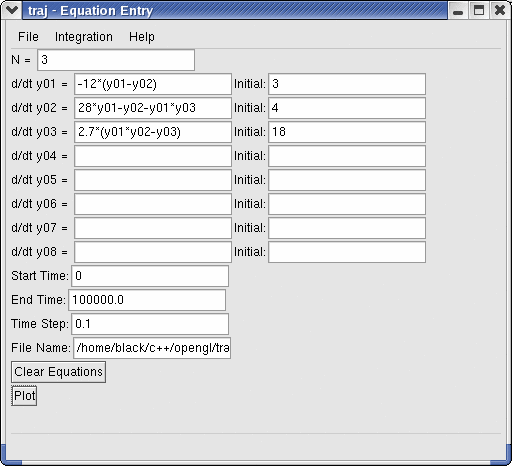This screenshot has height=466, width=512.
Task: Click the y01 Initial value field
Action: click(x=347, y=84)
